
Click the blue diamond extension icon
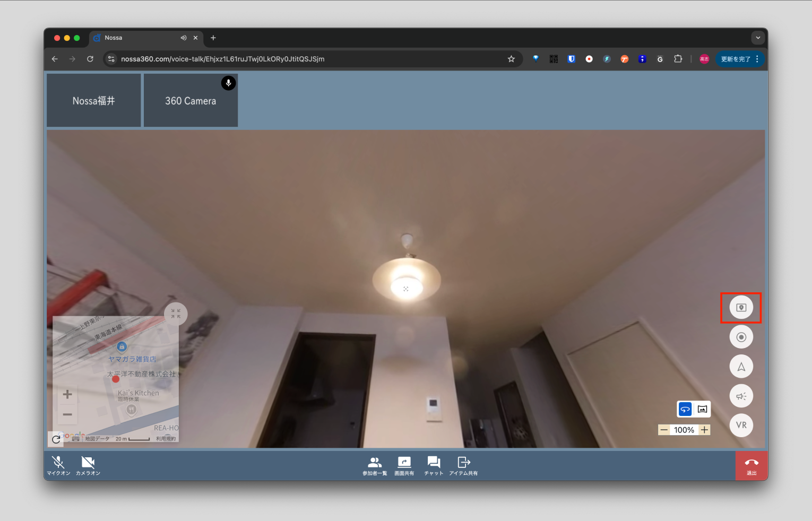(x=536, y=59)
